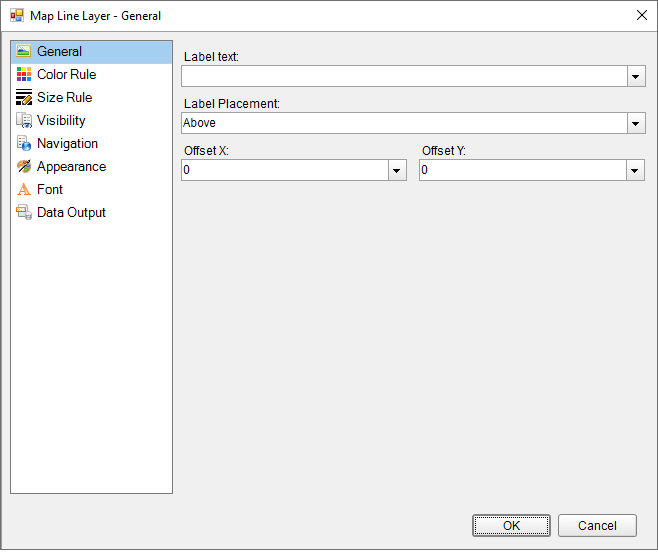The height and width of the screenshot is (553, 658).
Task: Close the Map Line Layer dialog
Action: (x=642, y=16)
